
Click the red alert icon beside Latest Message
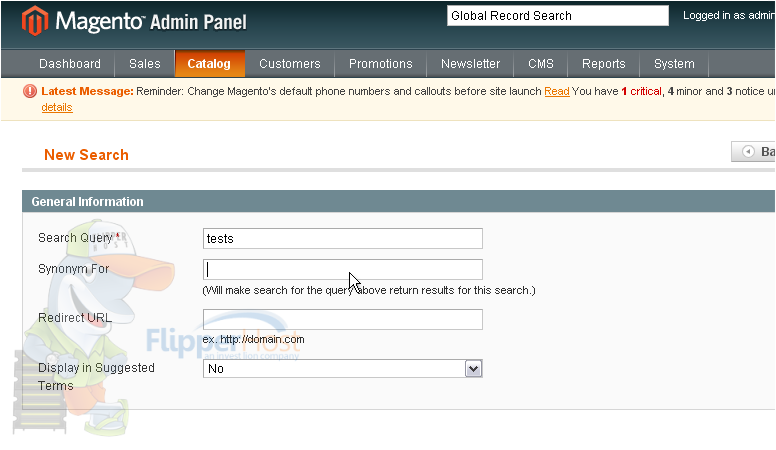click(x=30, y=91)
